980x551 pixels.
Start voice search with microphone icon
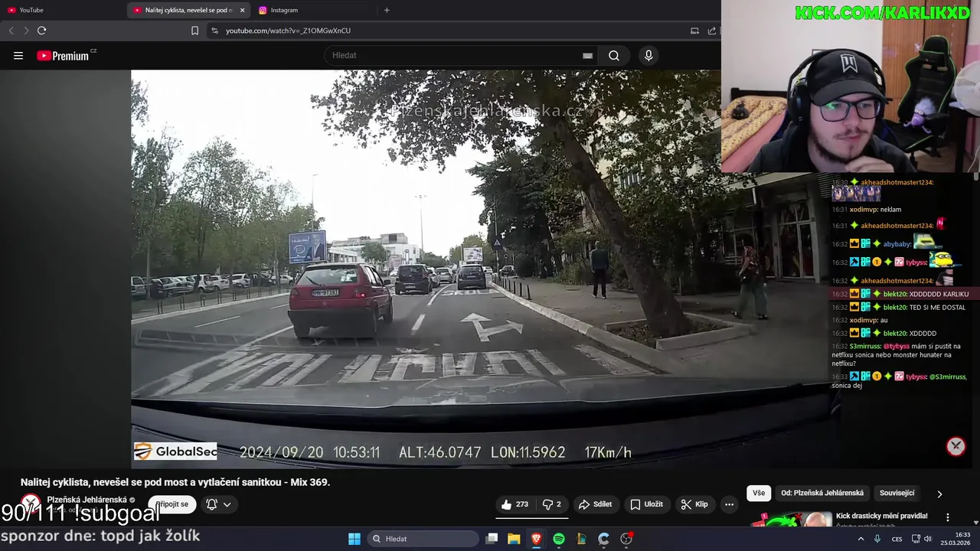(x=648, y=55)
